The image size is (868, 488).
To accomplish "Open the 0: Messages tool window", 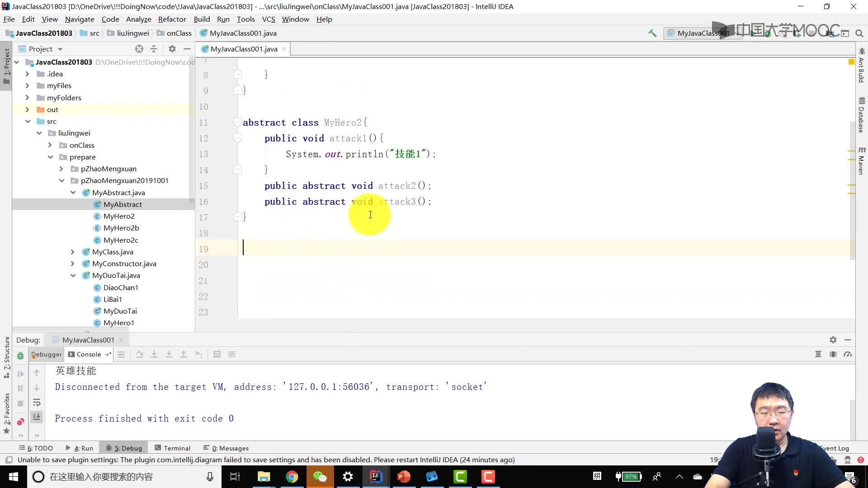I will [x=226, y=448].
